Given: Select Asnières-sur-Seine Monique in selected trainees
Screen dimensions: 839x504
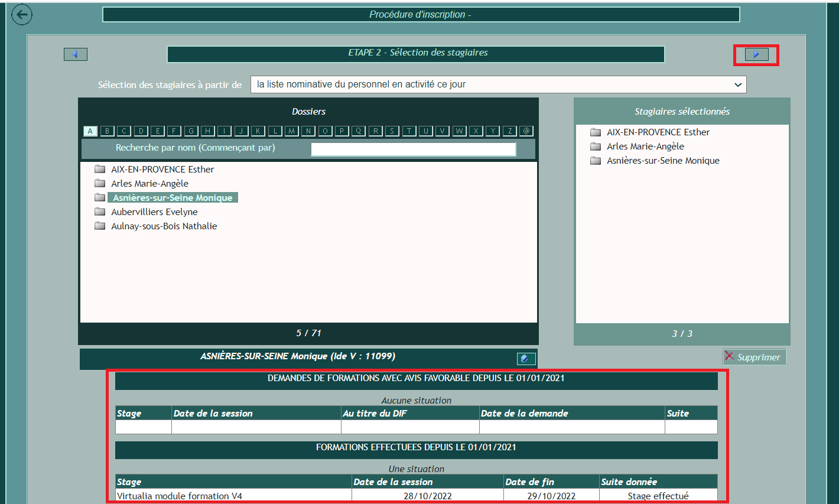Looking at the screenshot, I should pos(663,161).
